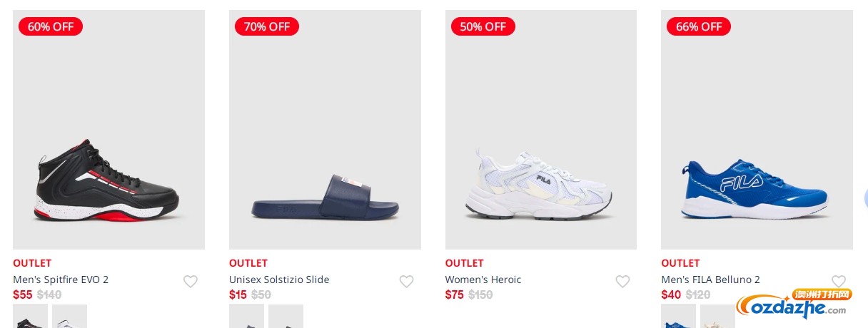Open the Women's Heroic product title
The image size is (868, 328).
pos(483,280)
